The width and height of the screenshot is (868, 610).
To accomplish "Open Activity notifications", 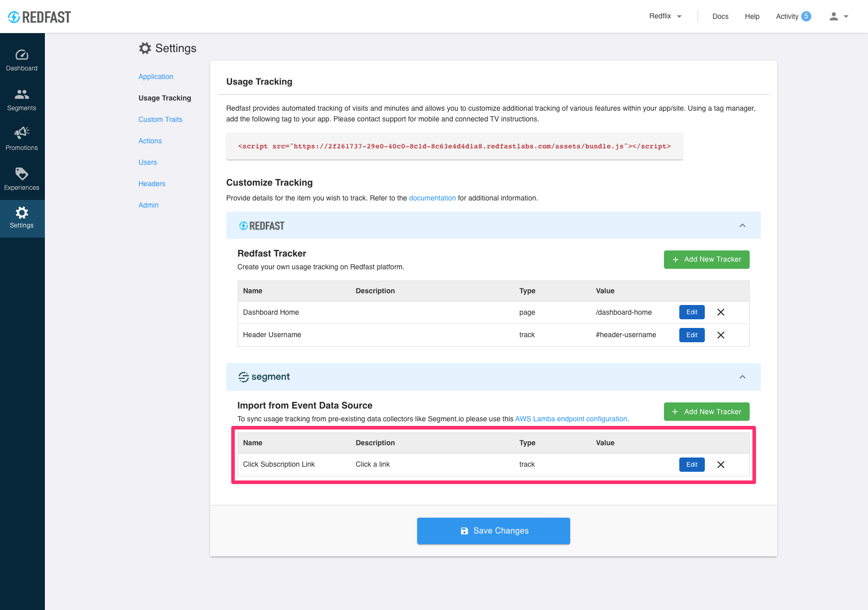I will point(793,16).
